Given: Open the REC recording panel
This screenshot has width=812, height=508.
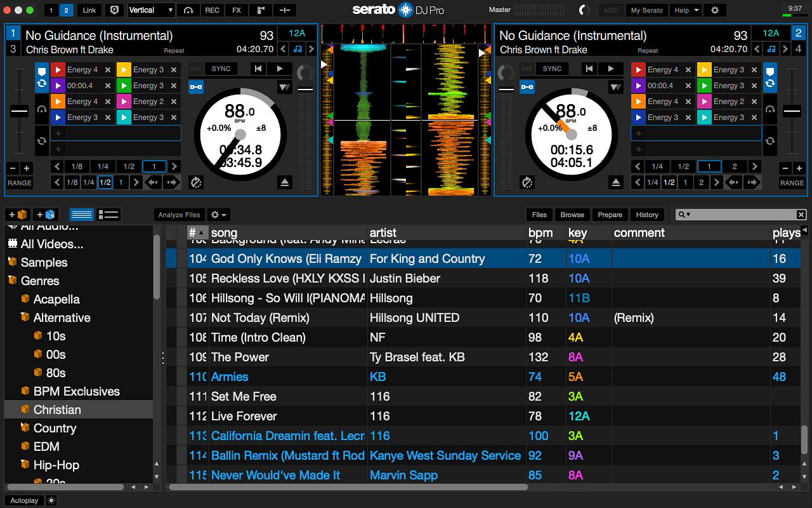Looking at the screenshot, I should click(x=212, y=10).
